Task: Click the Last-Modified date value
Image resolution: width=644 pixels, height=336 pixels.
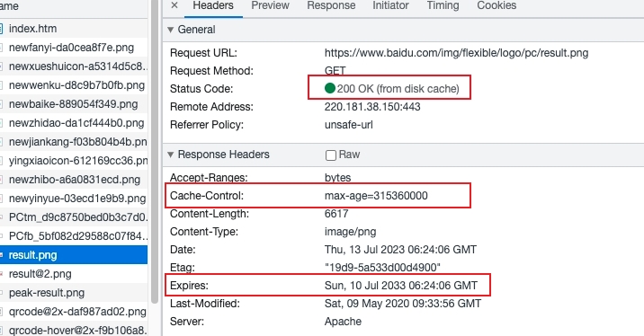Action: 403,304
